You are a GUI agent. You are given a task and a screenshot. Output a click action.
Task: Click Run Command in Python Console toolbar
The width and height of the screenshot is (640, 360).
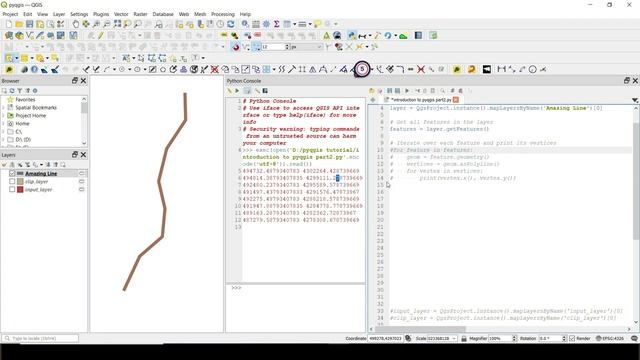point(237,91)
